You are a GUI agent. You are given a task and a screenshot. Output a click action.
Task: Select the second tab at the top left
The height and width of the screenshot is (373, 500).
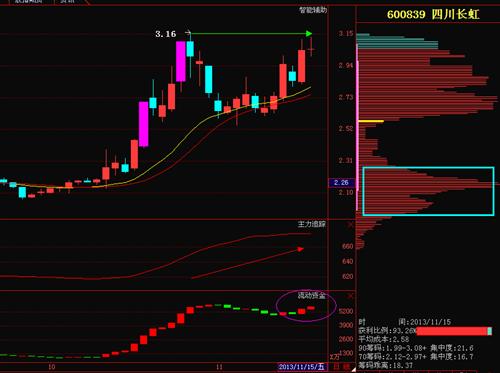point(68,2)
